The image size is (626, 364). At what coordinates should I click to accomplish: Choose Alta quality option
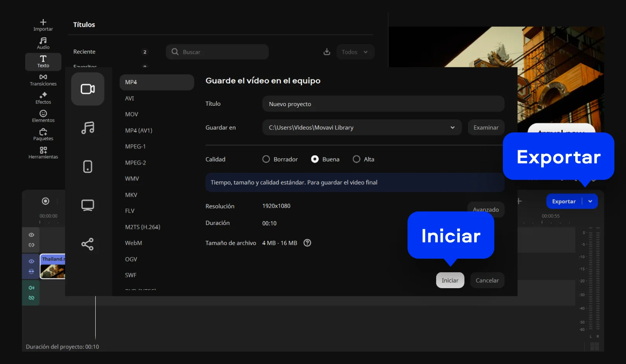point(356,159)
